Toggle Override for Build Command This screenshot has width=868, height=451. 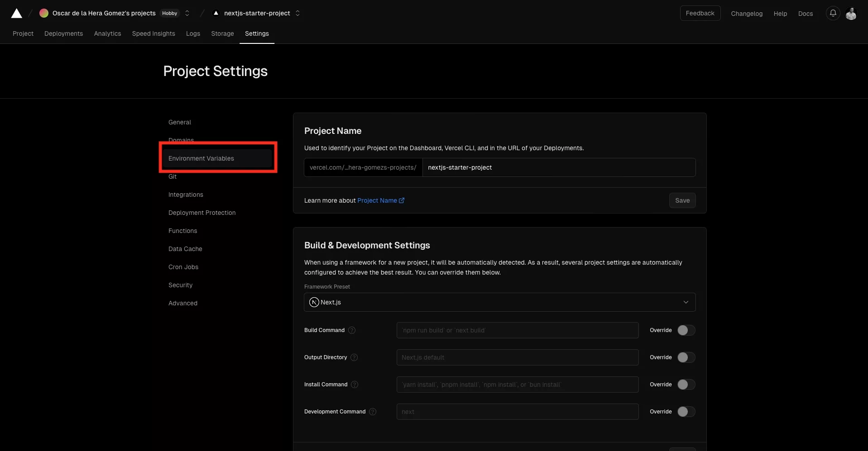[x=686, y=330]
